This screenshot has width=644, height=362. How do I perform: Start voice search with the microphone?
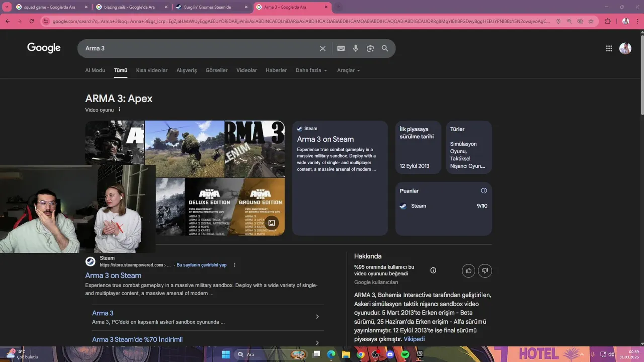pos(356,48)
